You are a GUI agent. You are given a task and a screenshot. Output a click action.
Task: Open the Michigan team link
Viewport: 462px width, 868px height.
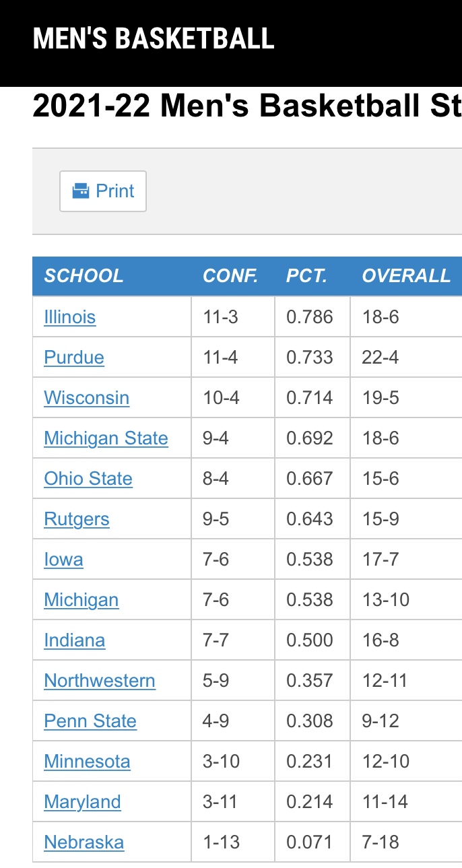[x=81, y=600]
